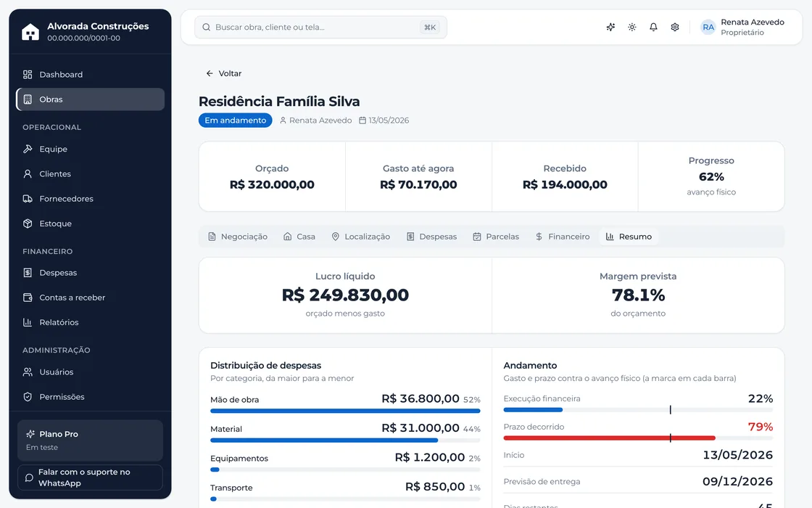The image size is (812, 508).
Task: Open Estoque menu item
Action: 90,224
